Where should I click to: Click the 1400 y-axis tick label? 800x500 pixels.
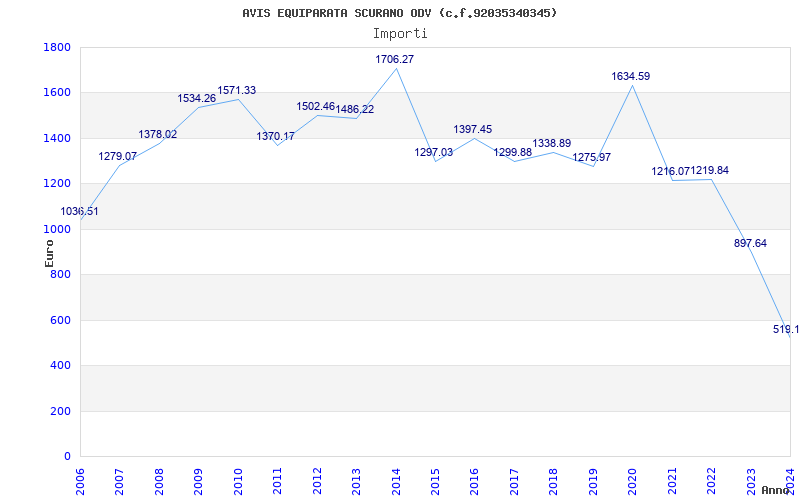click(58, 139)
